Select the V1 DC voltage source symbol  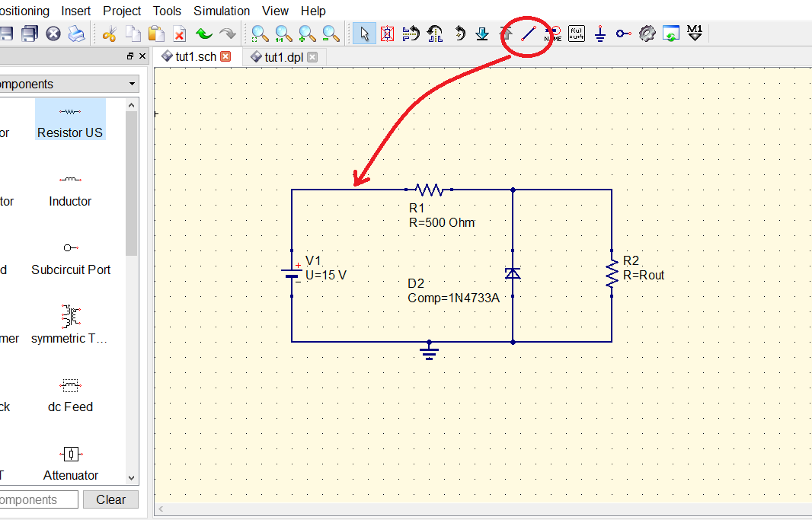[292, 273]
